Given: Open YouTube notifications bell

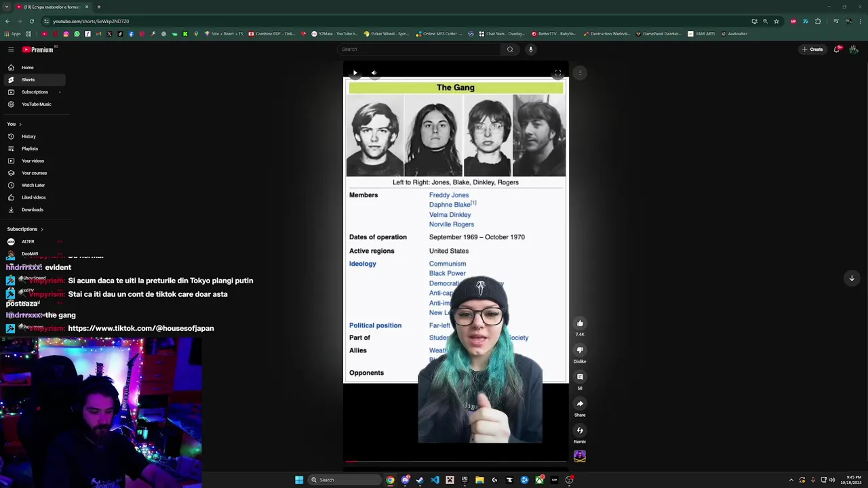Looking at the screenshot, I should (x=837, y=49).
